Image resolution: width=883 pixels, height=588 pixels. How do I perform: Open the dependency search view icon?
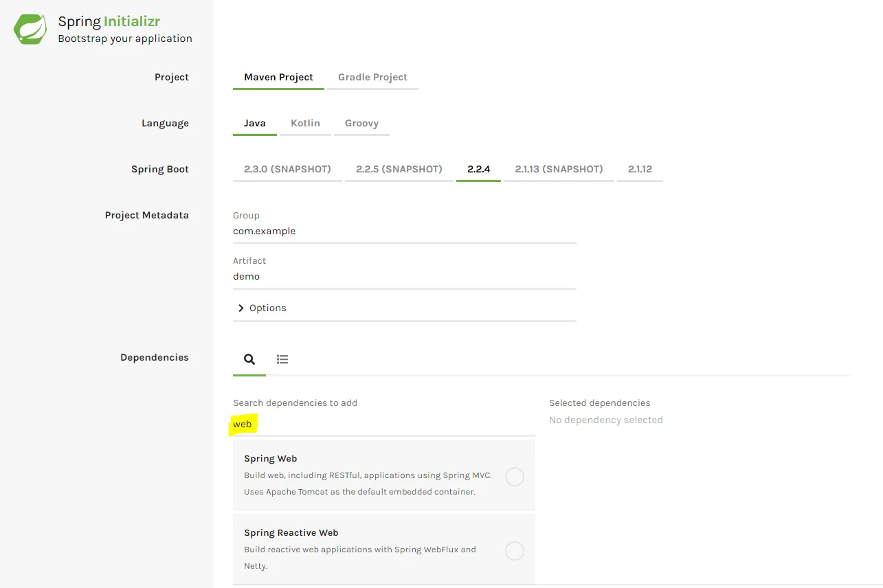tap(249, 359)
